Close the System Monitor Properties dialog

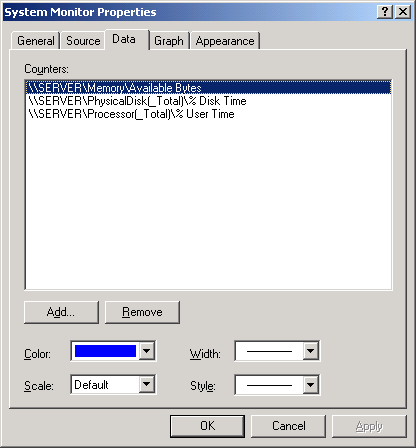tap(403, 12)
